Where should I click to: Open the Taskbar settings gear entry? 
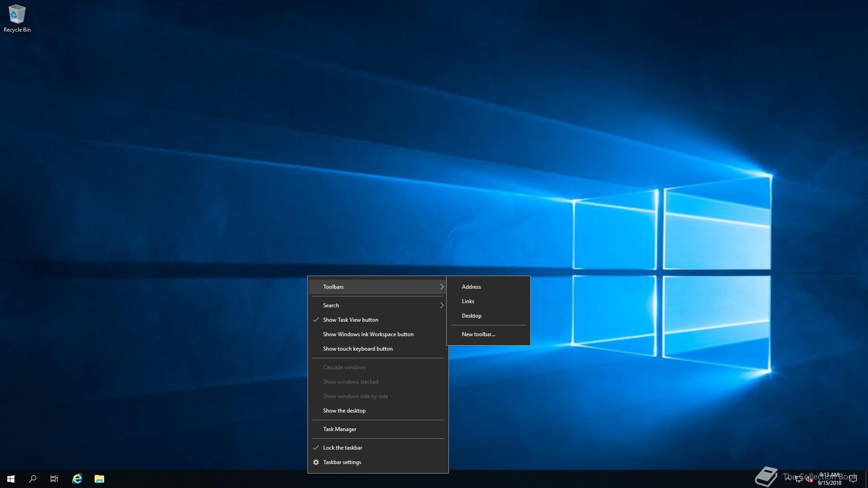pos(378,462)
